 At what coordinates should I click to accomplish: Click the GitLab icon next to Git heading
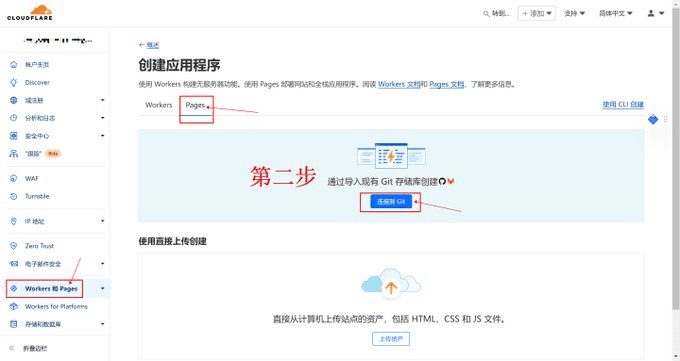[451, 181]
